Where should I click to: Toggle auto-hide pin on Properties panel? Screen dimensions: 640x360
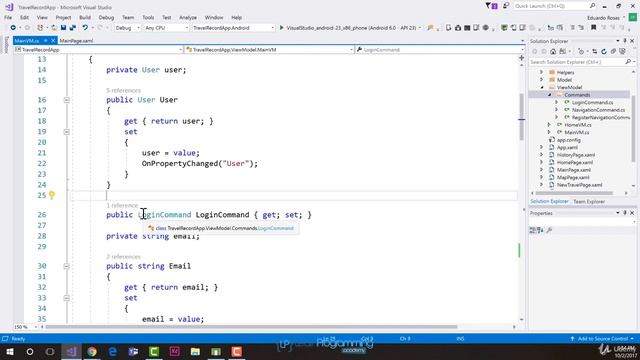click(x=625, y=213)
